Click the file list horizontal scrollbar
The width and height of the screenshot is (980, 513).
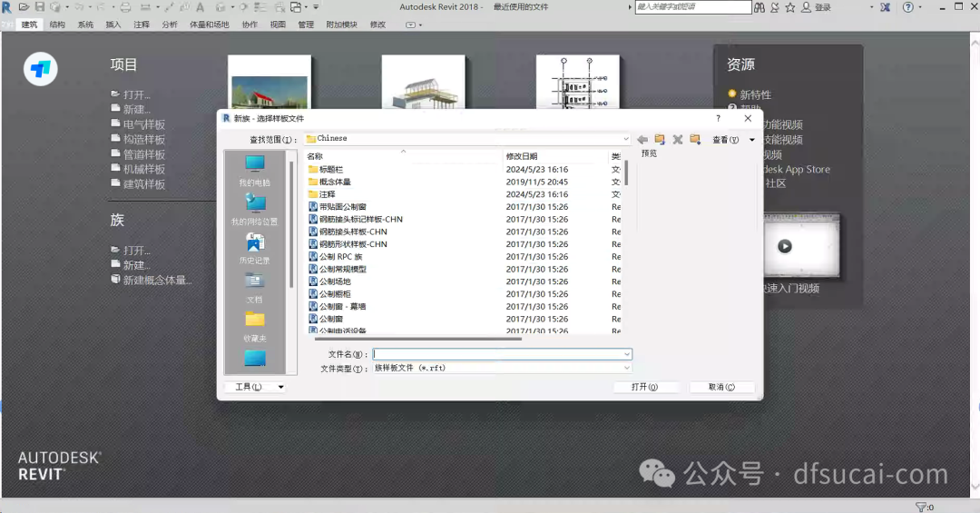point(417,339)
